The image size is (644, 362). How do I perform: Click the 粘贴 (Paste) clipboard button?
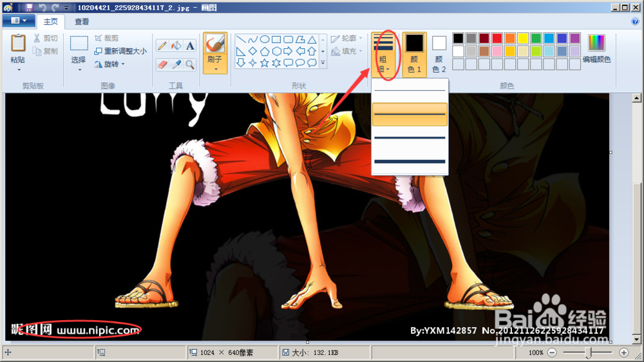pos(18,48)
